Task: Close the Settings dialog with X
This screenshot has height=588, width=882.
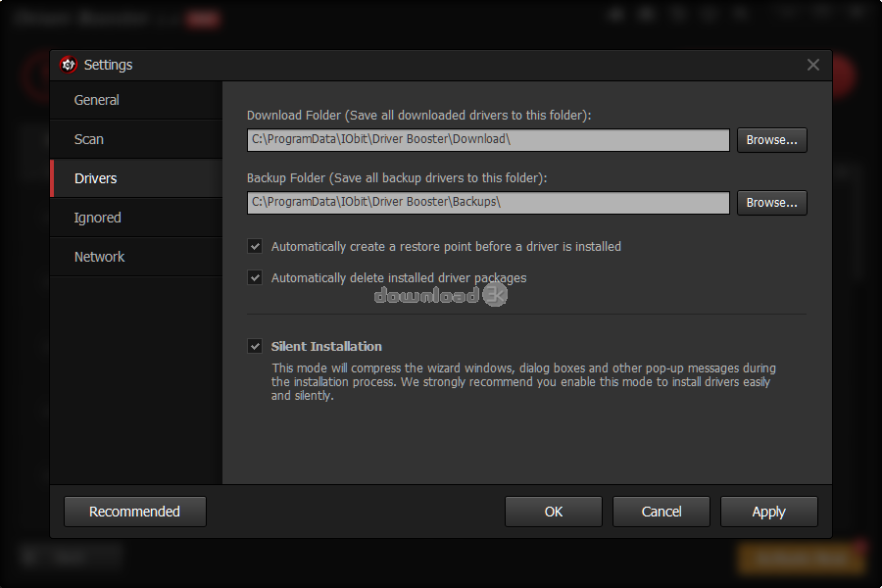Action: [x=812, y=65]
